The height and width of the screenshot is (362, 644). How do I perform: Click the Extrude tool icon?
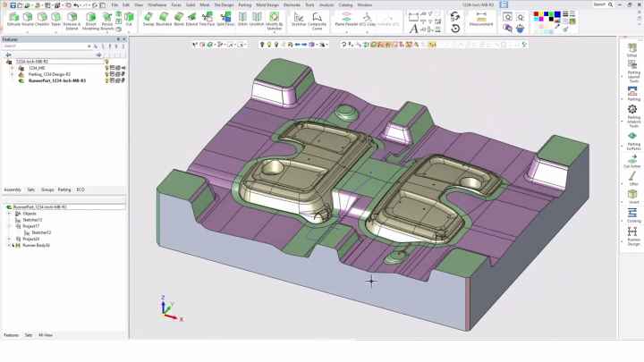pyautogui.click(x=13, y=17)
